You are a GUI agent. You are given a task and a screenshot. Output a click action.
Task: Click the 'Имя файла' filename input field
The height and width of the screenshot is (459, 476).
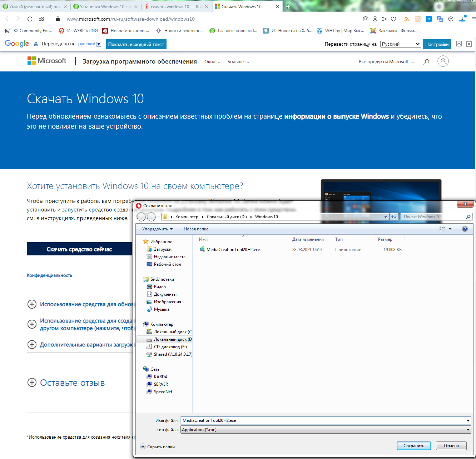coord(326,420)
